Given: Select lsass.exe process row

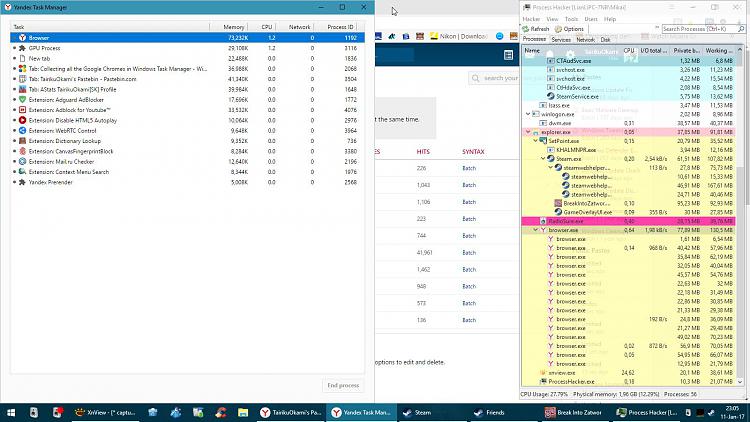Looking at the screenshot, I should (x=628, y=105).
